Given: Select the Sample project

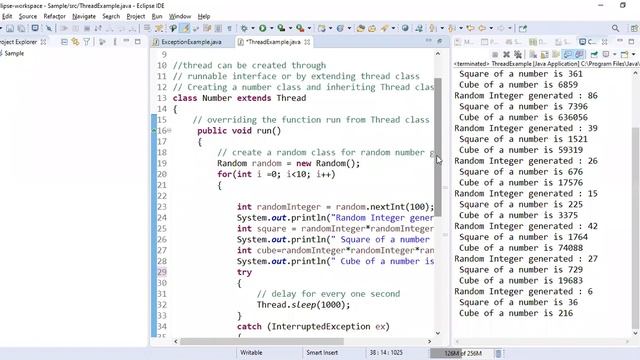Looking at the screenshot, I should (14, 53).
